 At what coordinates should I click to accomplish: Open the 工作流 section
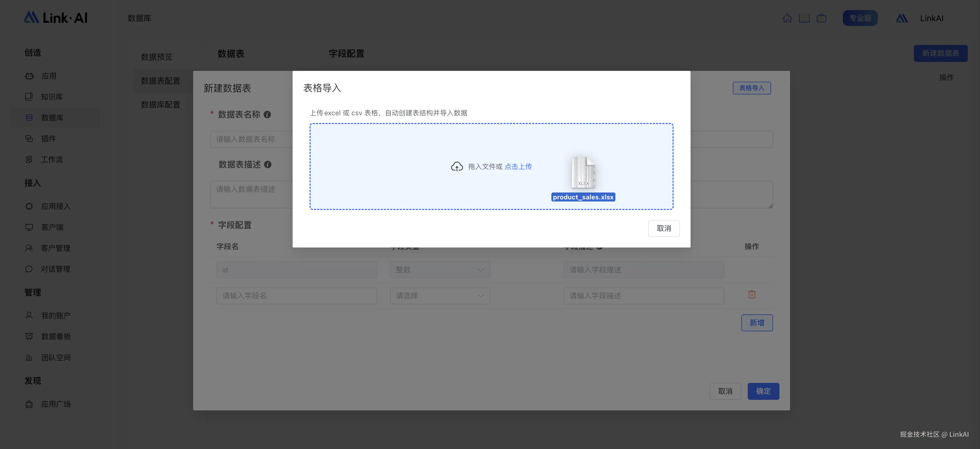(52, 159)
